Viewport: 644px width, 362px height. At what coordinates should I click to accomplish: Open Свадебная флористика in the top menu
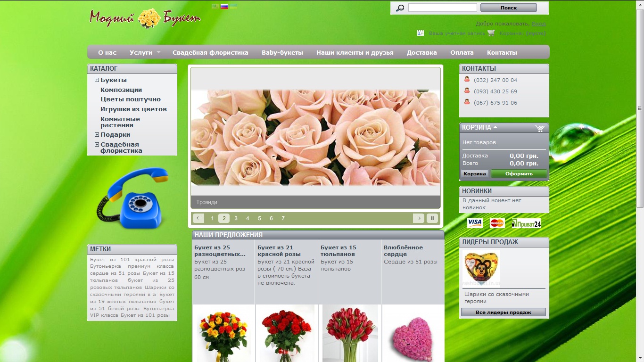click(x=210, y=52)
